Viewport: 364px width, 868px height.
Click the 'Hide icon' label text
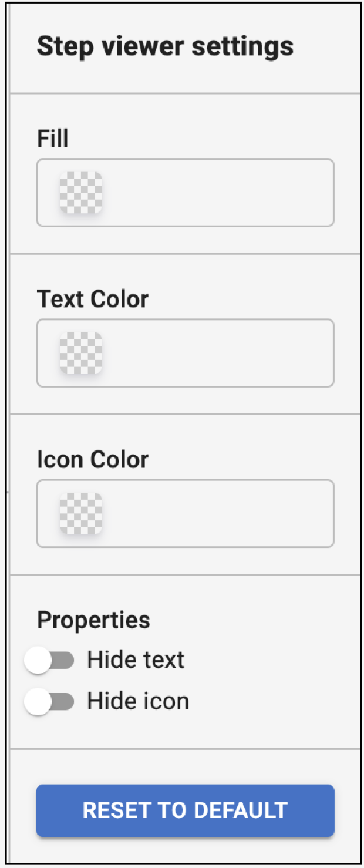point(138,701)
